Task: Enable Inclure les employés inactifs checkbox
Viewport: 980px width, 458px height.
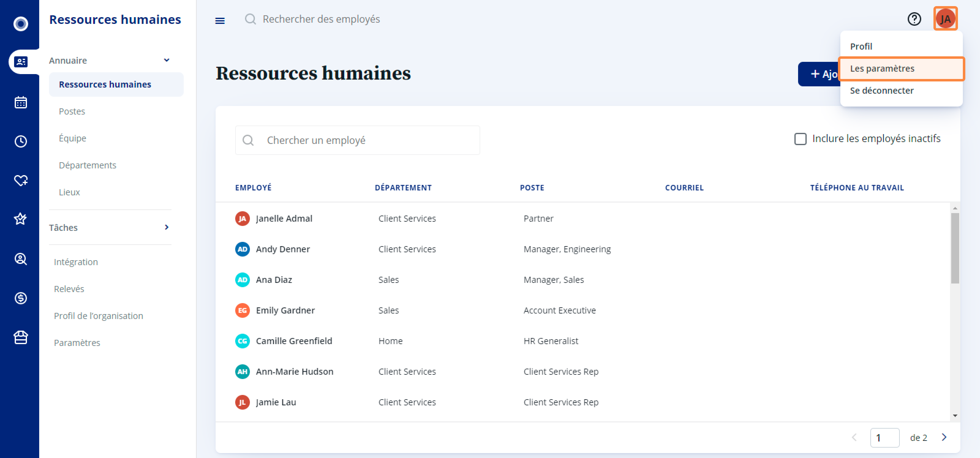Action: [x=801, y=139]
